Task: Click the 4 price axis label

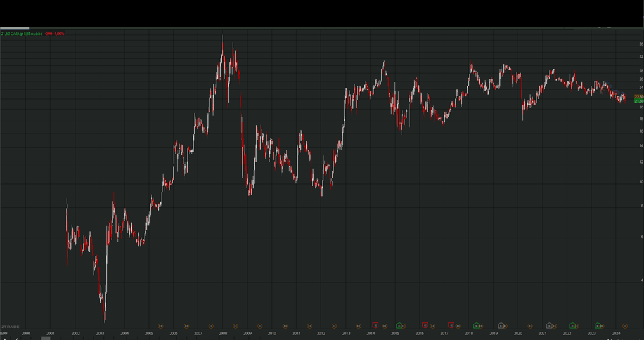Action: 642,280
